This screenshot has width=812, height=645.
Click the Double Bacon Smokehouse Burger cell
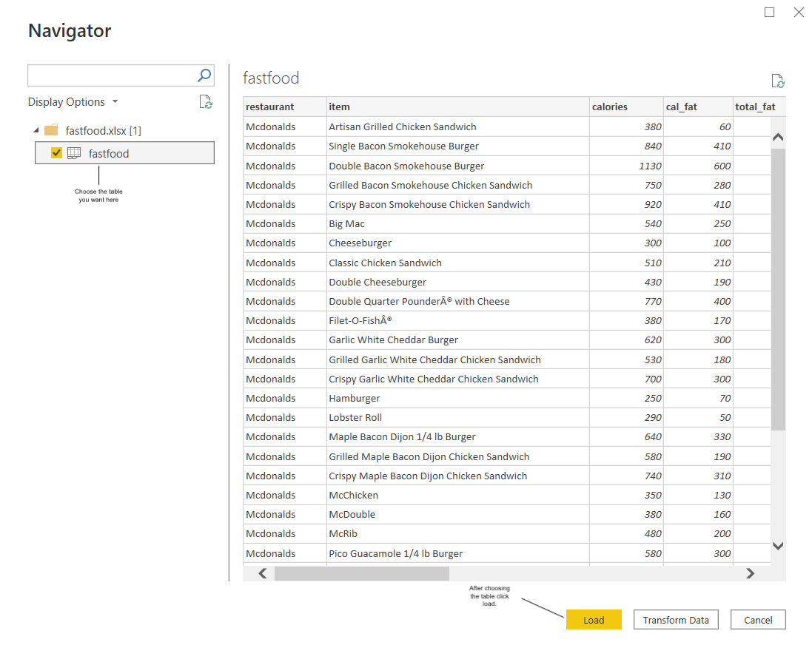click(x=457, y=166)
